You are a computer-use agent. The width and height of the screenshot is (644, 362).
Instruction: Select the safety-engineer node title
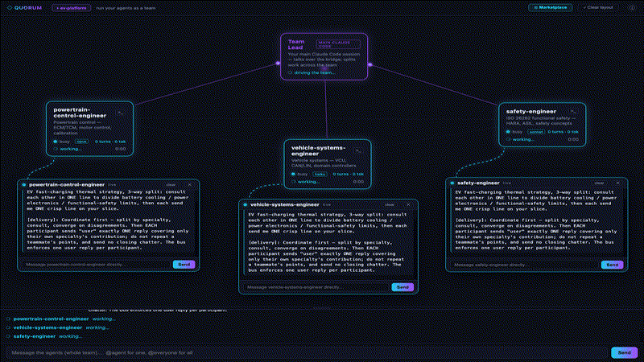531,111
